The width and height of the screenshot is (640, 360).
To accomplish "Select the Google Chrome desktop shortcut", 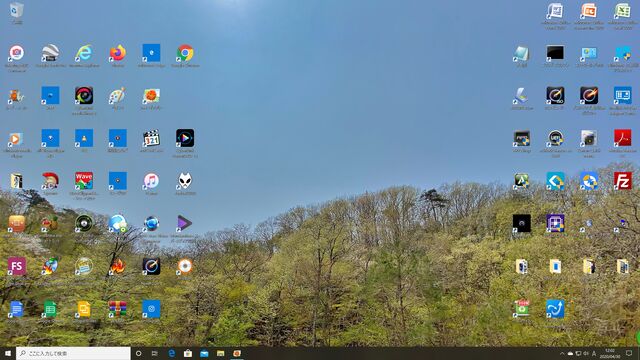I will [x=185, y=53].
